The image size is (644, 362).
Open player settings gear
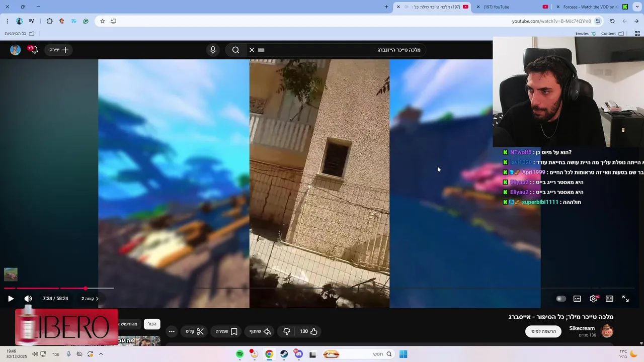[594, 299]
